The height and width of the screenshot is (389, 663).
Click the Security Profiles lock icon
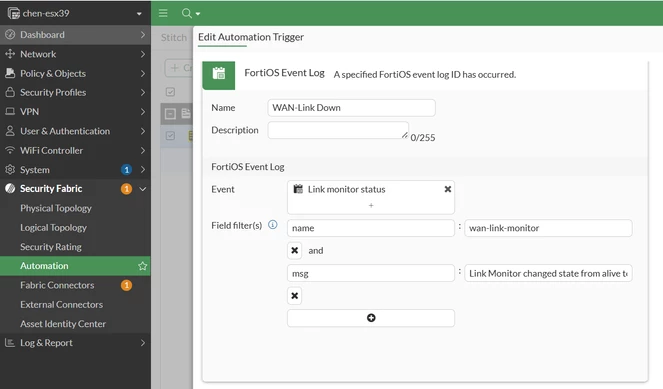pos(10,92)
